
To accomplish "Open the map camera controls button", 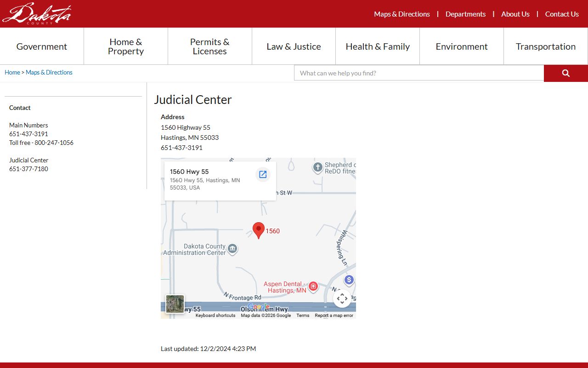I will tap(342, 299).
